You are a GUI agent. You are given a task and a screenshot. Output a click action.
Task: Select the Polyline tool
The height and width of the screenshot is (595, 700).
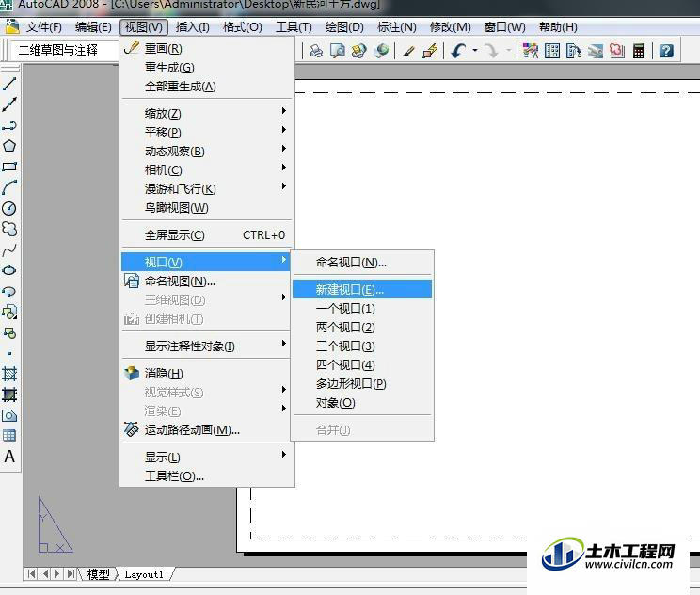click(x=9, y=125)
